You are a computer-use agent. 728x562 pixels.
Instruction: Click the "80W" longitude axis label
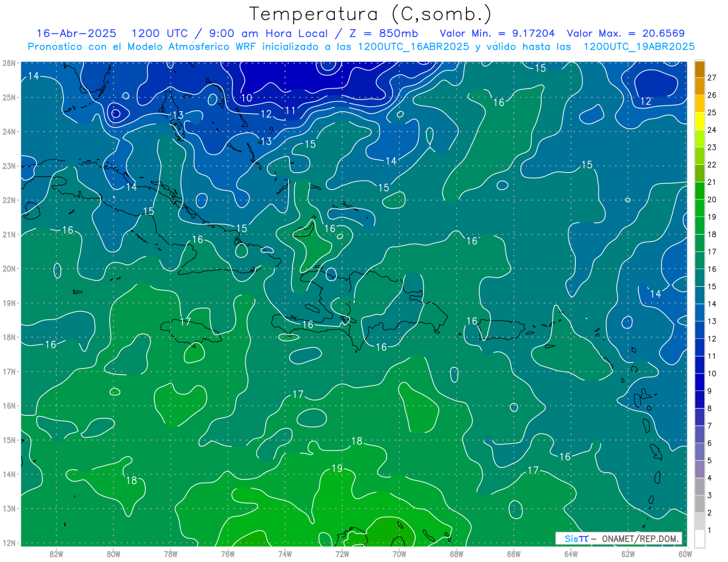tap(113, 553)
